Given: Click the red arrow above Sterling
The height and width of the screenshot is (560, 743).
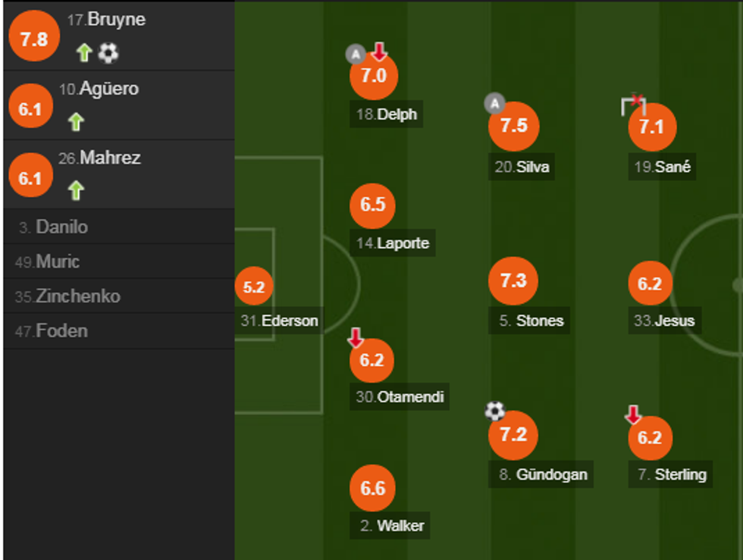Looking at the screenshot, I should (x=633, y=415).
